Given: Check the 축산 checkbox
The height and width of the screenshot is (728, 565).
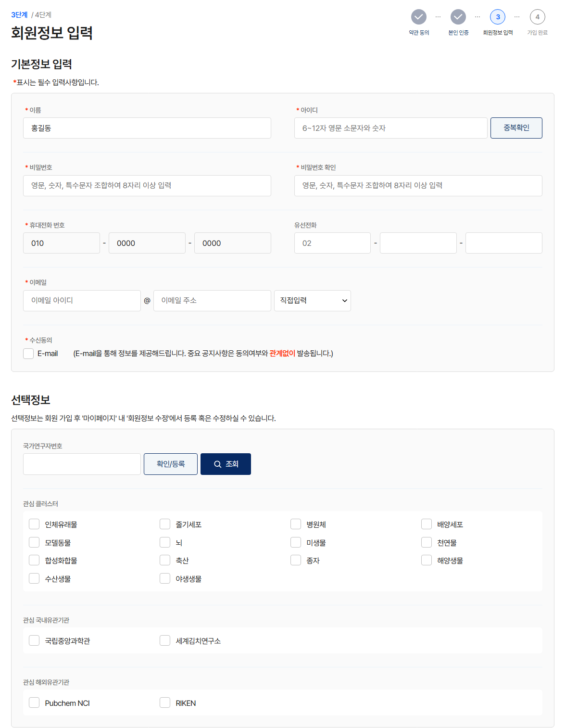Looking at the screenshot, I should pyautogui.click(x=165, y=560).
